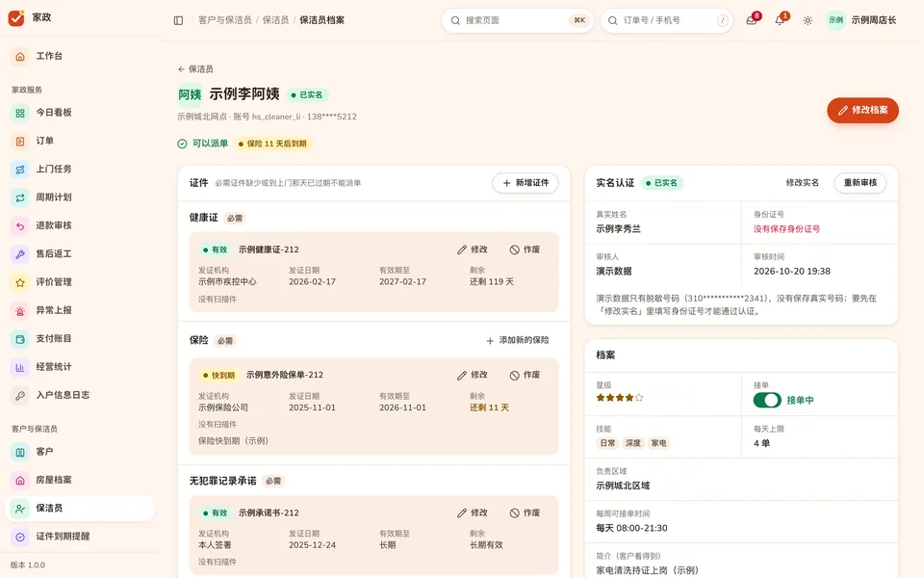Click the 家电 skill tag

(x=658, y=443)
